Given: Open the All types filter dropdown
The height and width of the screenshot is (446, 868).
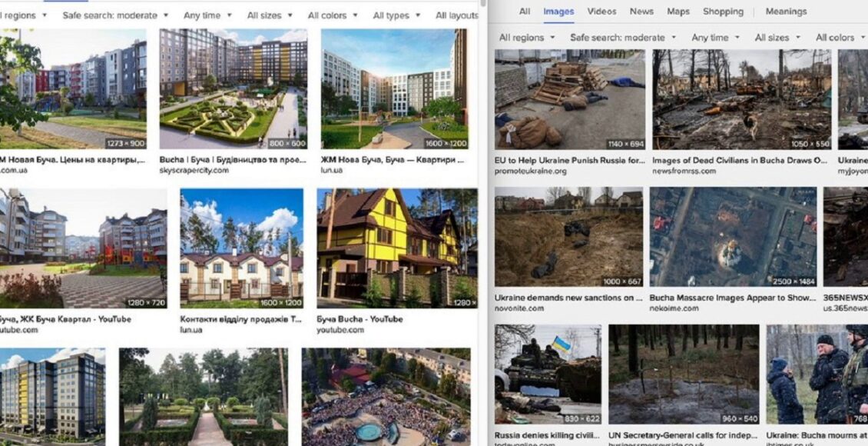Looking at the screenshot, I should (396, 15).
